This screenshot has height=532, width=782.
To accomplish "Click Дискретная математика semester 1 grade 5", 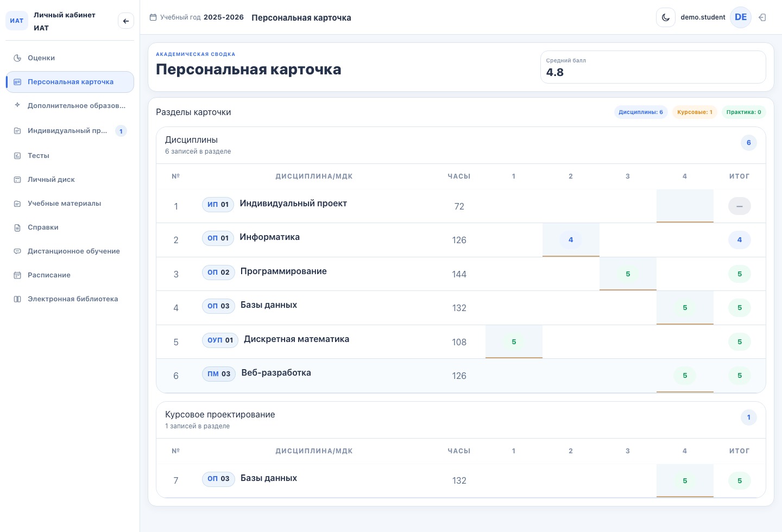I will (x=514, y=342).
